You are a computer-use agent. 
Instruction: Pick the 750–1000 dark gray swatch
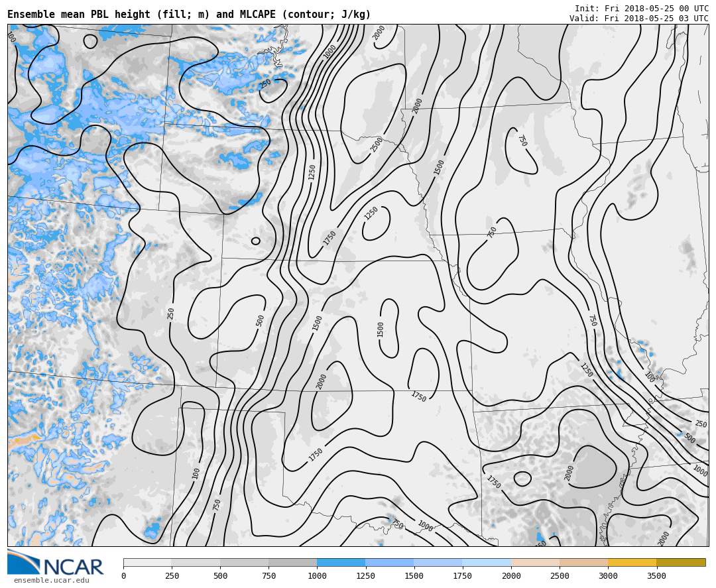(292, 562)
